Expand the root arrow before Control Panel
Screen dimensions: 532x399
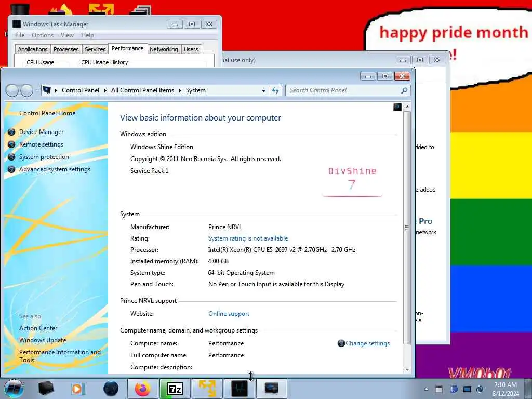point(56,90)
